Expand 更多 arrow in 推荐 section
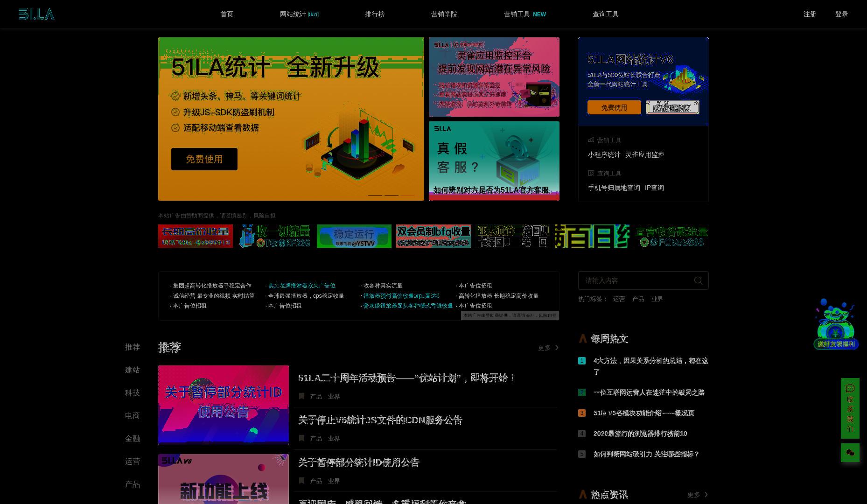 556,348
